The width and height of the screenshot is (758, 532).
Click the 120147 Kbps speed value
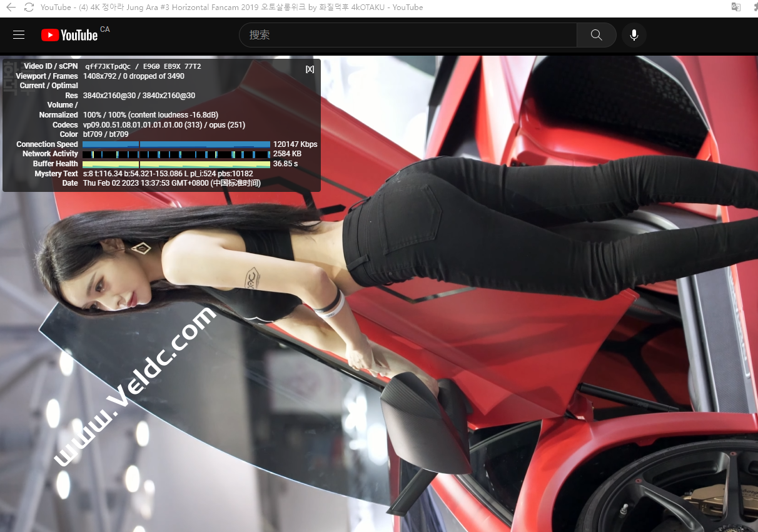(x=295, y=144)
